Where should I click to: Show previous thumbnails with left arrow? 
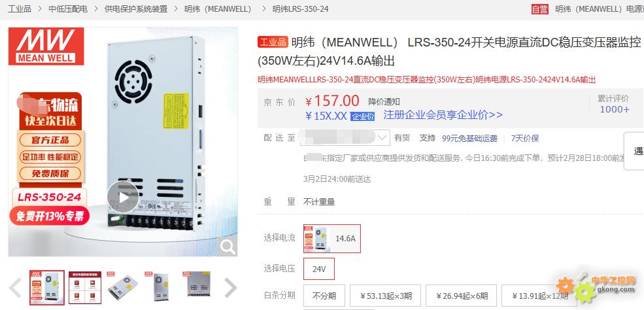(x=15, y=287)
